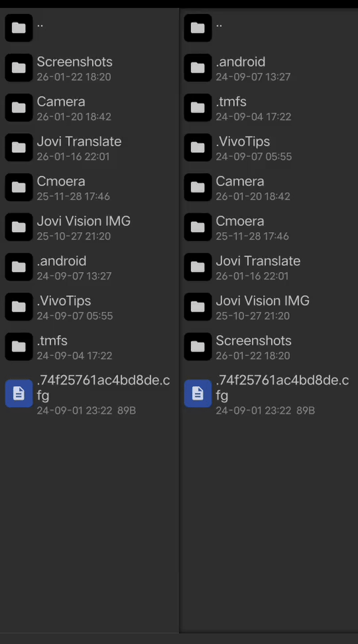Select .tmfs folder name in left pane
Viewport: 358px width, 644px height.
pos(52,341)
